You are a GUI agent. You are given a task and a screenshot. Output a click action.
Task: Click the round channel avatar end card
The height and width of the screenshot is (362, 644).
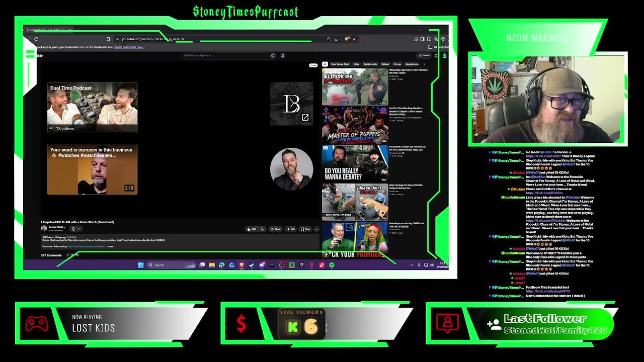click(x=291, y=169)
